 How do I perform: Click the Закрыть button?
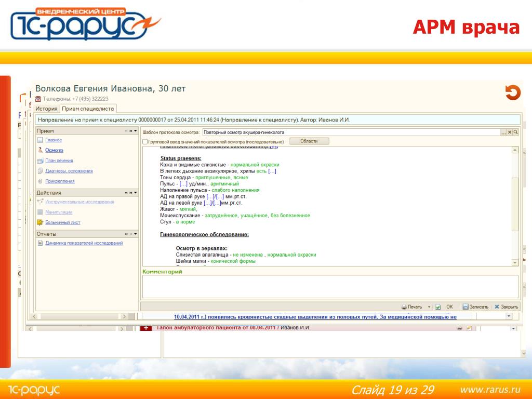pos(506,307)
